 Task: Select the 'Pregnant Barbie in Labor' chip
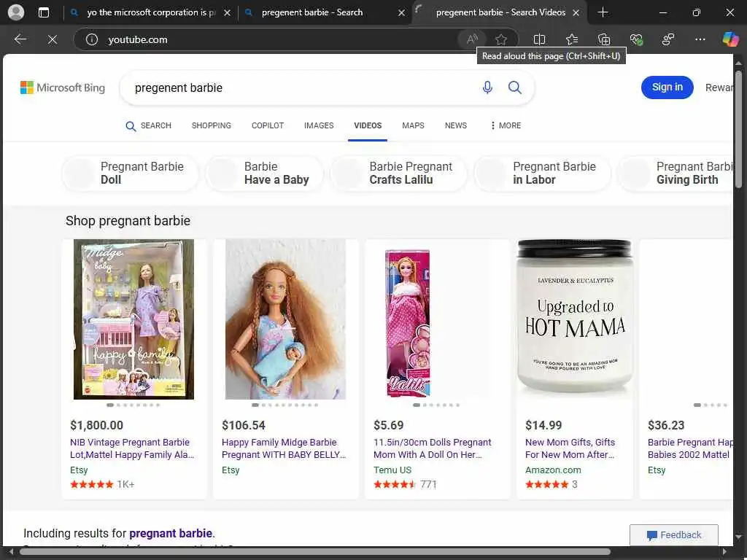point(543,174)
